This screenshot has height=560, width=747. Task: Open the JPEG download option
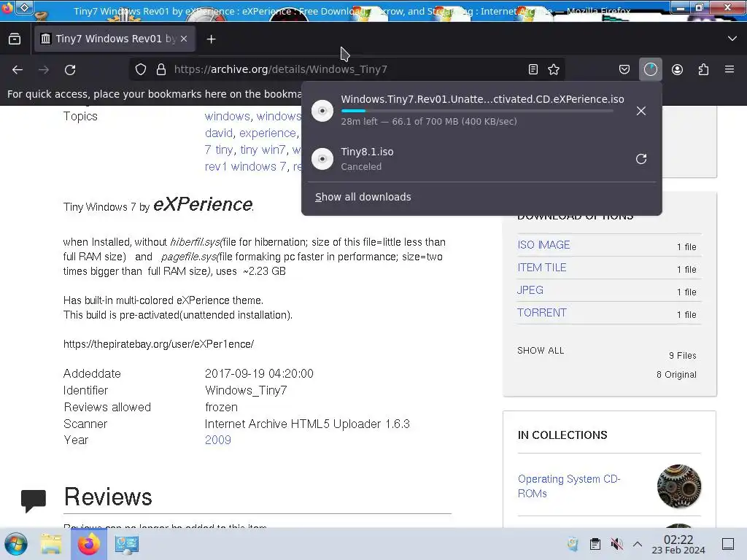(x=530, y=290)
